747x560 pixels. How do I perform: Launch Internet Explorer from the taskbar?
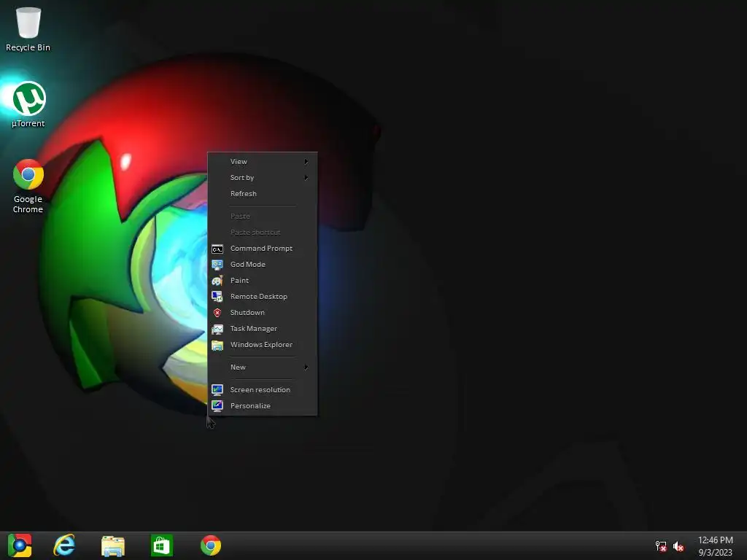64,545
